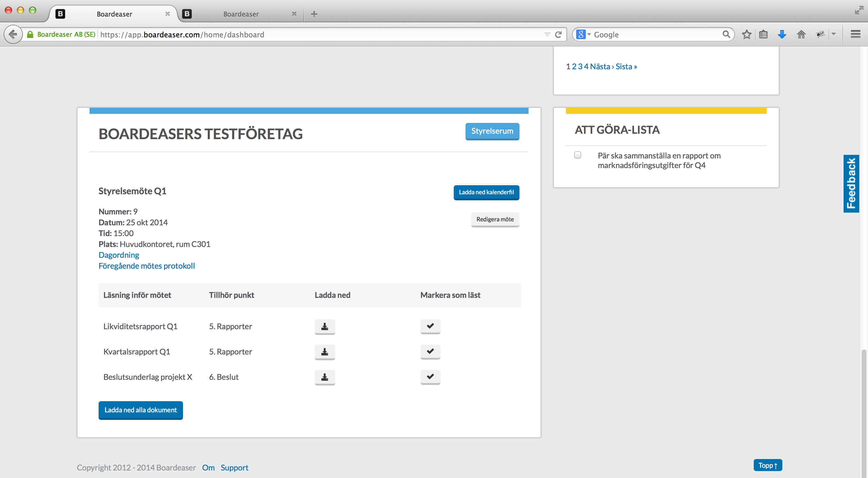
Task: Go to pagination page 2
Action: click(x=574, y=67)
